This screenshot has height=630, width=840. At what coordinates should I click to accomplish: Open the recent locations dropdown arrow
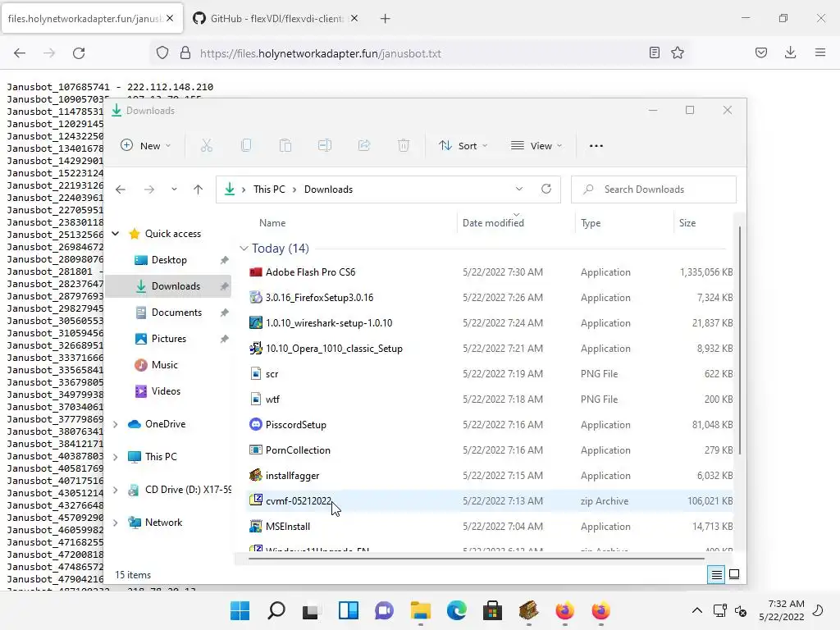(x=174, y=189)
